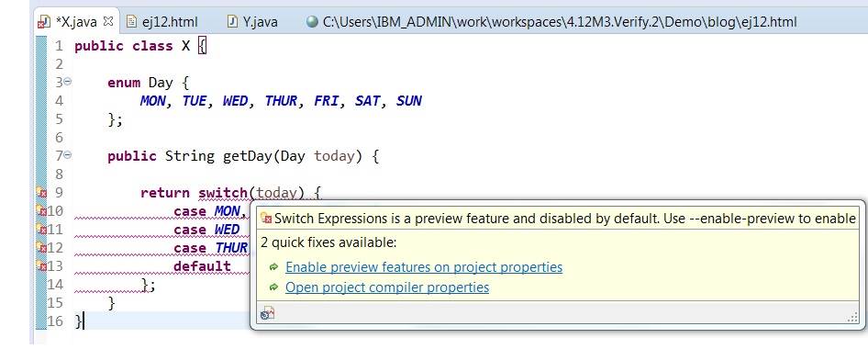Viewport: 868px width, 349px height.
Task: Switch to the ej12.html editor tab
Action: 161,22
